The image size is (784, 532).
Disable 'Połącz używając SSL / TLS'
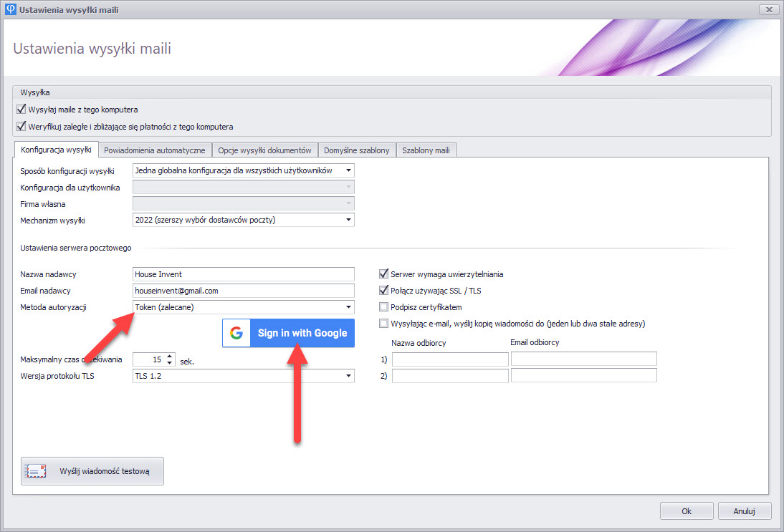(x=383, y=290)
